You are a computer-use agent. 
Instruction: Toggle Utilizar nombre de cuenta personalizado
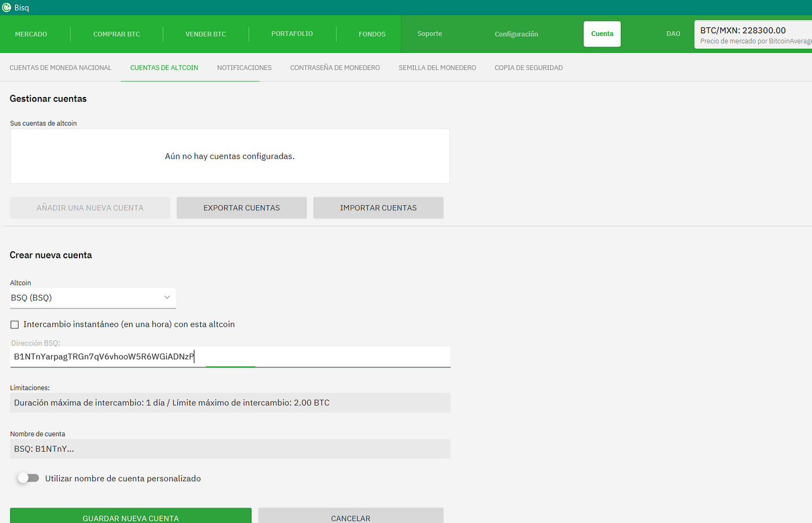coord(28,478)
